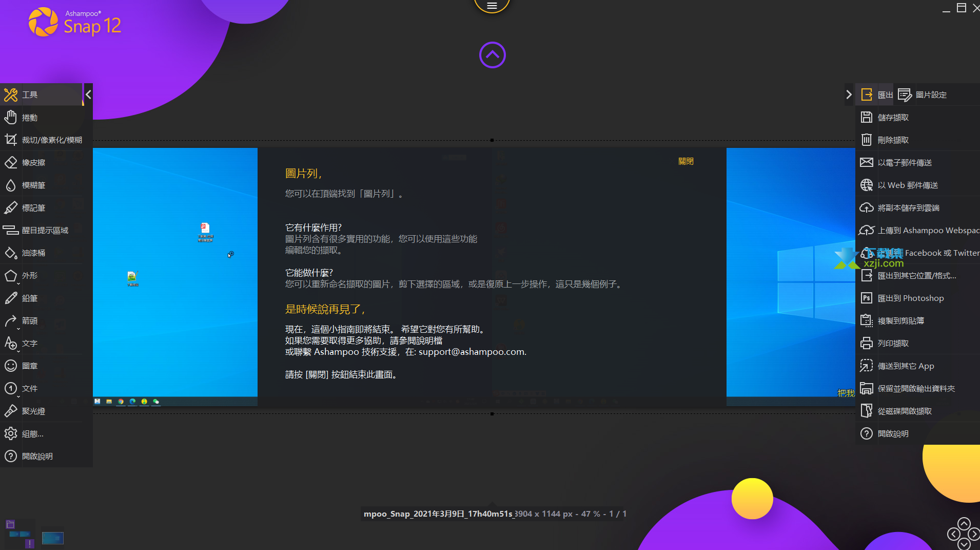
Task: Open the 圖章 stamp tool
Action: pos(41,366)
